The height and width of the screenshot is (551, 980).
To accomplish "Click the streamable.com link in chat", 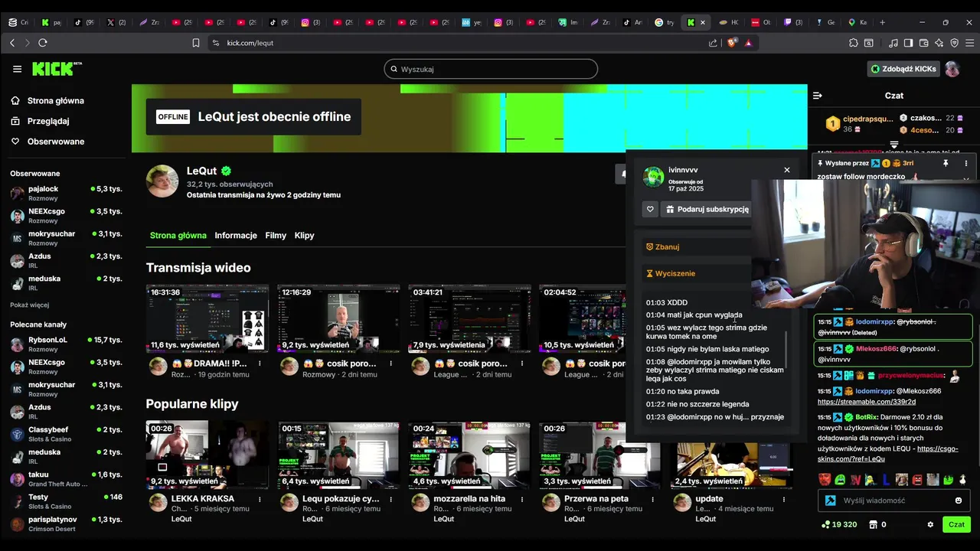I will pos(866,402).
